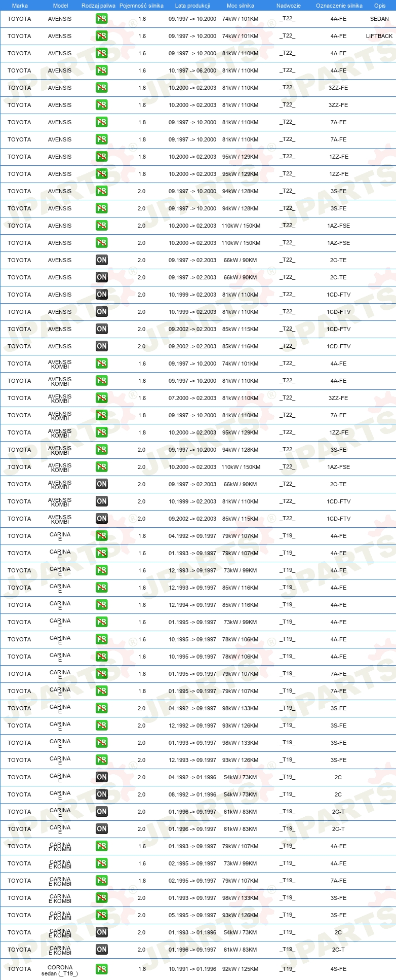Select 'TOYOTA' make cell in the Corona row
396x980 pixels.
(x=19, y=969)
